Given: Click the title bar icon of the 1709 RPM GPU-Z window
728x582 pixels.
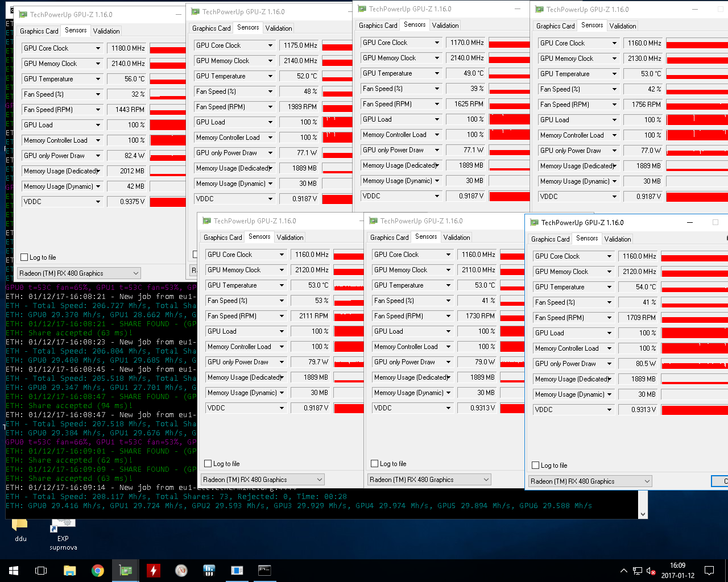Looking at the screenshot, I should (x=534, y=223).
